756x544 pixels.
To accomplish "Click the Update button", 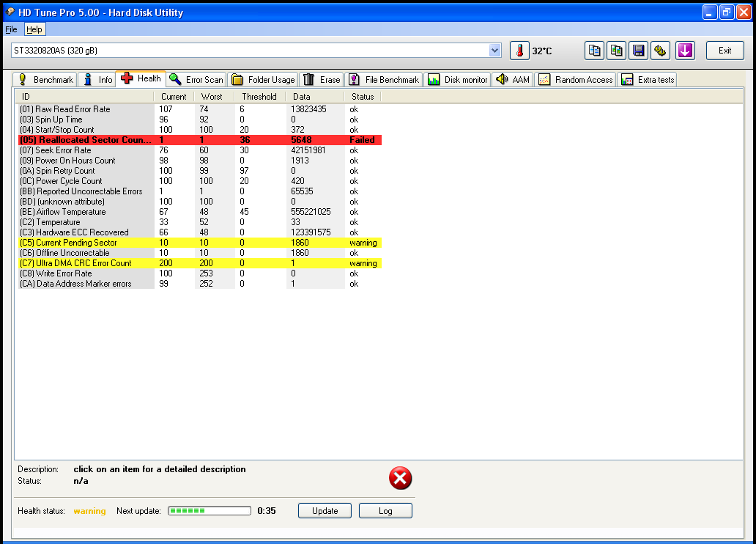I will [325, 511].
